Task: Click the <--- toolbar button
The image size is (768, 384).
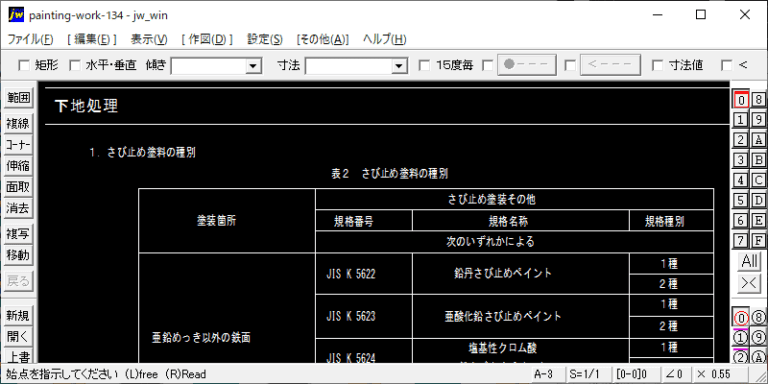Action: (x=610, y=65)
